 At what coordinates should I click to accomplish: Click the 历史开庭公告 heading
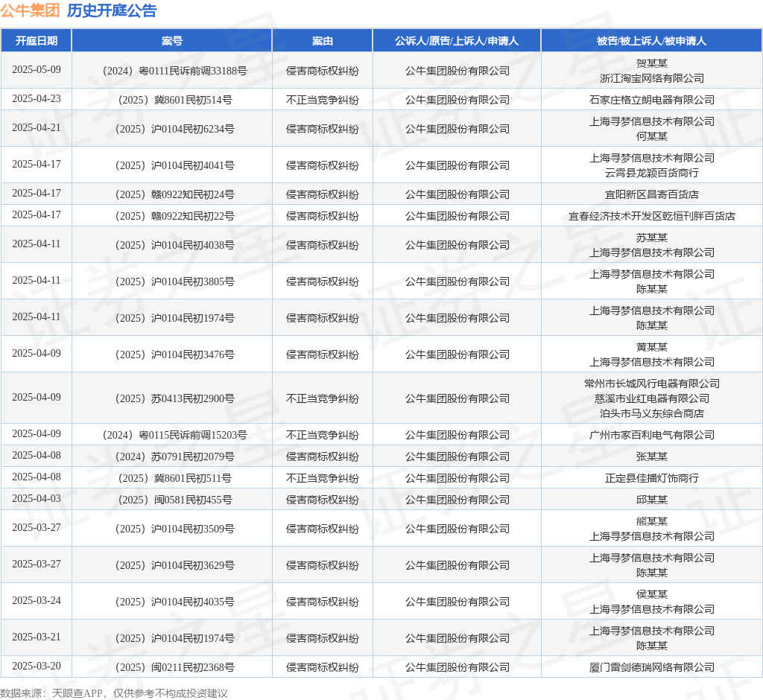(x=112, y=10)
